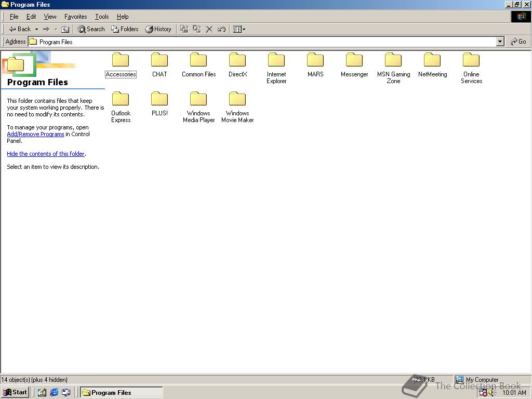The image size is (532, 399).
Task: Open the Back history dropdown arrow
Action: (37, 30)
